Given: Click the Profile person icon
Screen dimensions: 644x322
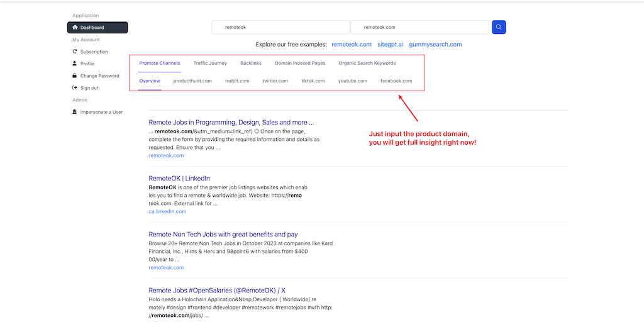Looking at the screenshot, I should coord(75,64).
